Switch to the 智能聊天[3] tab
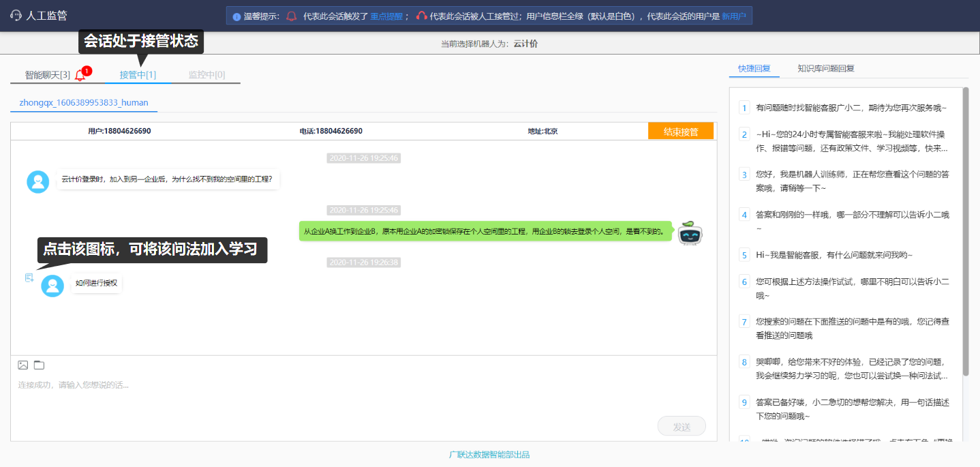The image size is (980, 467). (x=48, y=75)
